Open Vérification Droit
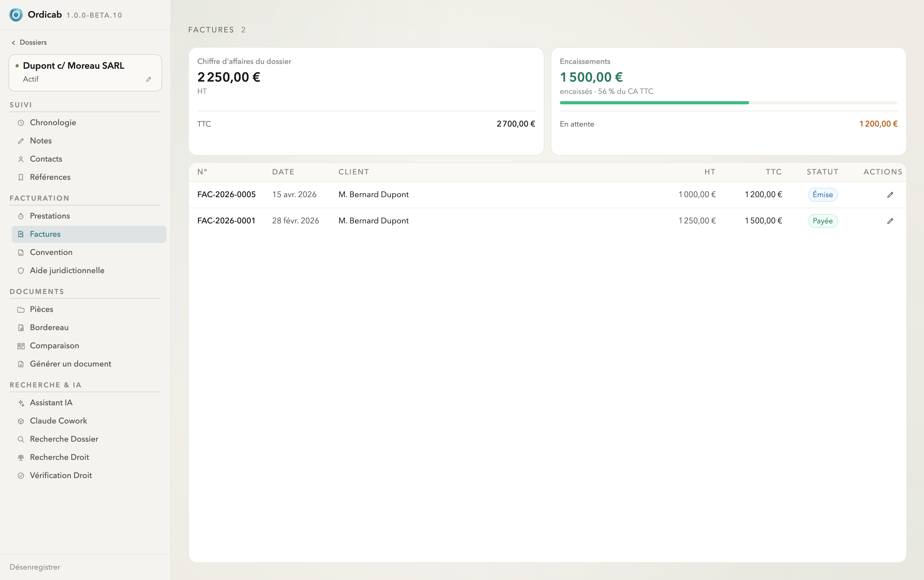Image resolution: width=924 pixels, height=580 pixels. (89, 476)
